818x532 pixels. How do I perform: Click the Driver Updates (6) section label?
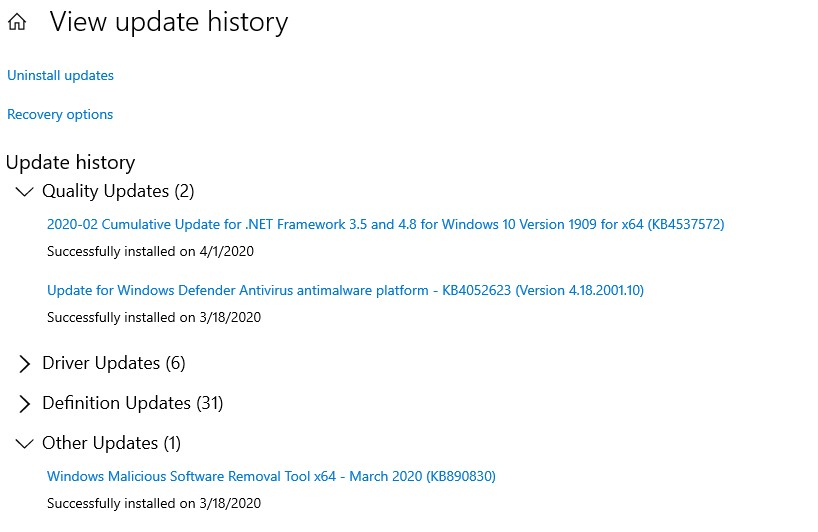click(x=113, y=363)
